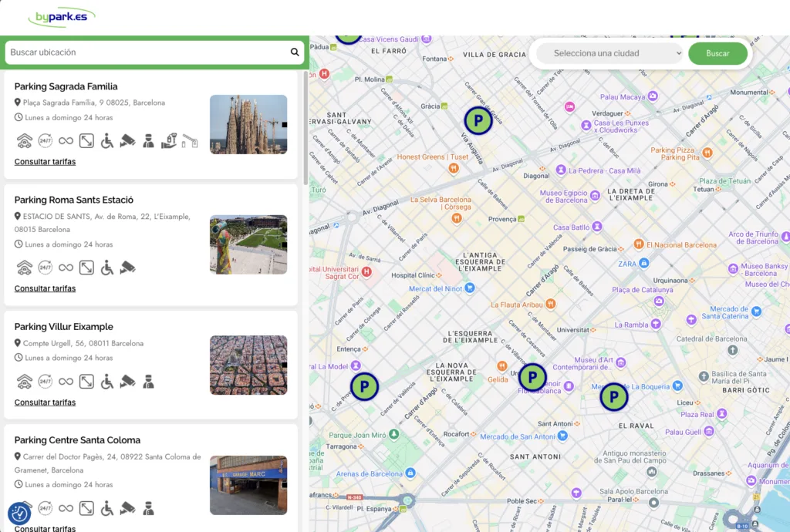Open the Selecciona una ciudad dropdown
790x532 pixels.
pyautogui.click(x=609, y=53)
